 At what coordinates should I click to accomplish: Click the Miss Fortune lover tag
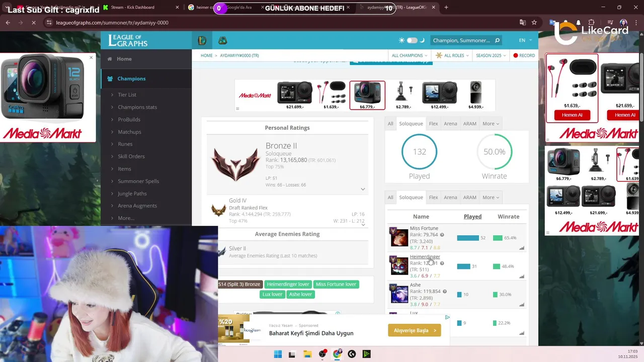pyautogui.click(x=336, y=284)
